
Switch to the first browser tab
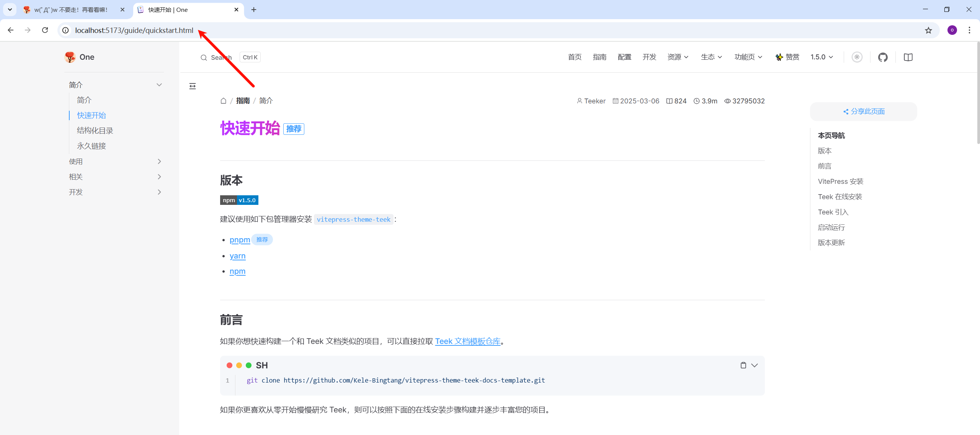[71, 10]
